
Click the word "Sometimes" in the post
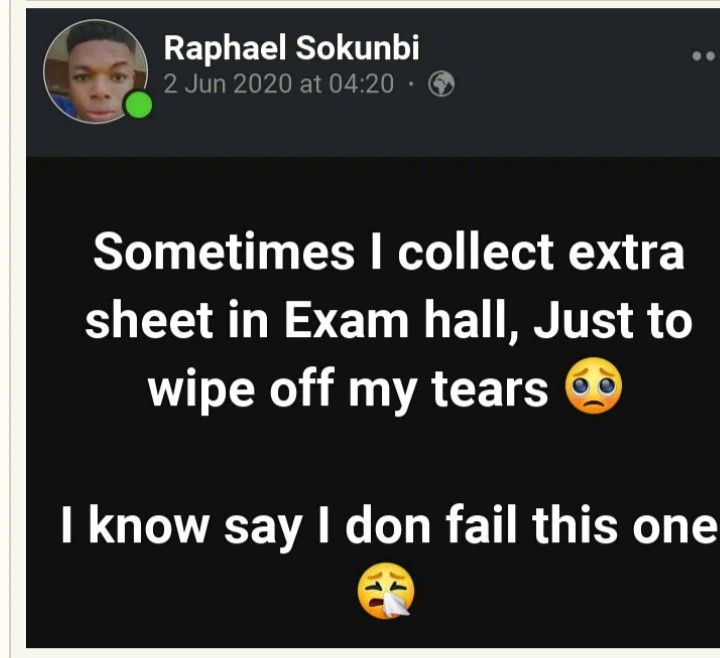point(224,253)
